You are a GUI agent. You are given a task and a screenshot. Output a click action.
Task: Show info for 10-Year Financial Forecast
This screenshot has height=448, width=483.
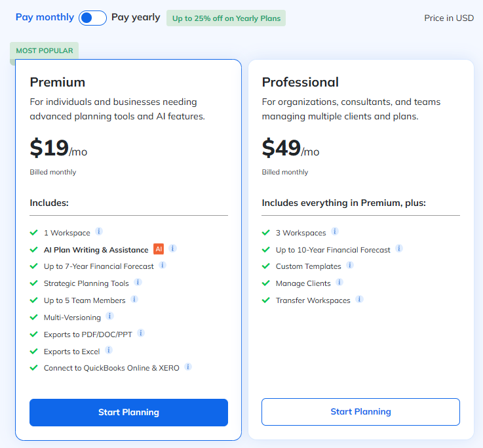(x=399, y=249)
